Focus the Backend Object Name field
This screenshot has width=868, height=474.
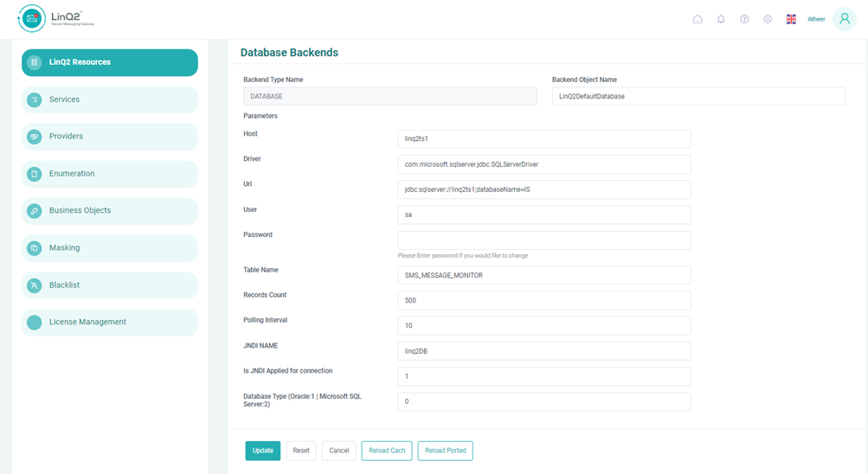tap(698, 96)
